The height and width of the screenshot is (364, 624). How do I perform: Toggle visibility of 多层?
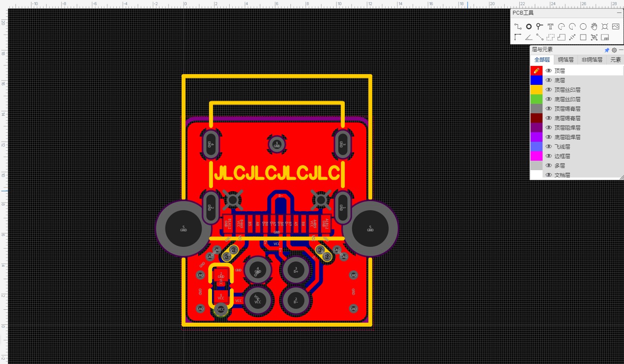[x=549, y=165]
